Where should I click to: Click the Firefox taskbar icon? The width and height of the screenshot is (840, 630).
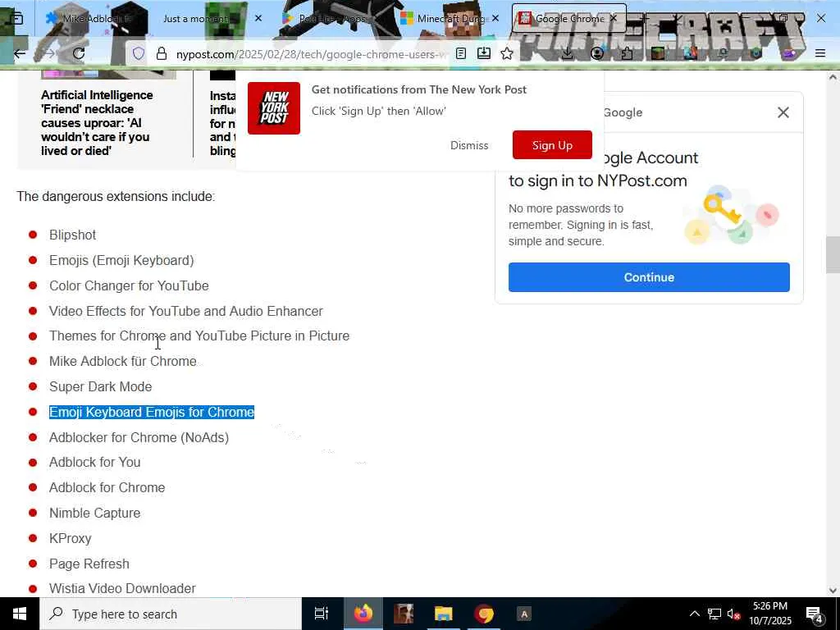(363, 614)
